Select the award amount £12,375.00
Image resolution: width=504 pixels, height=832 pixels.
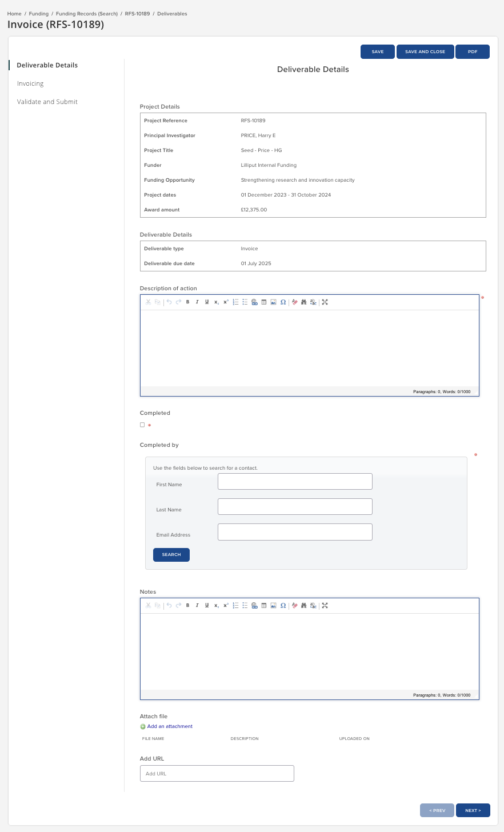(254, 210)
